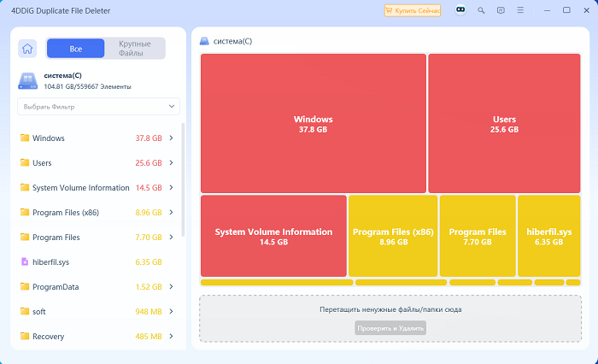Expand the Users folder chevron
598x364 pixels.
[x=171, y=163]
